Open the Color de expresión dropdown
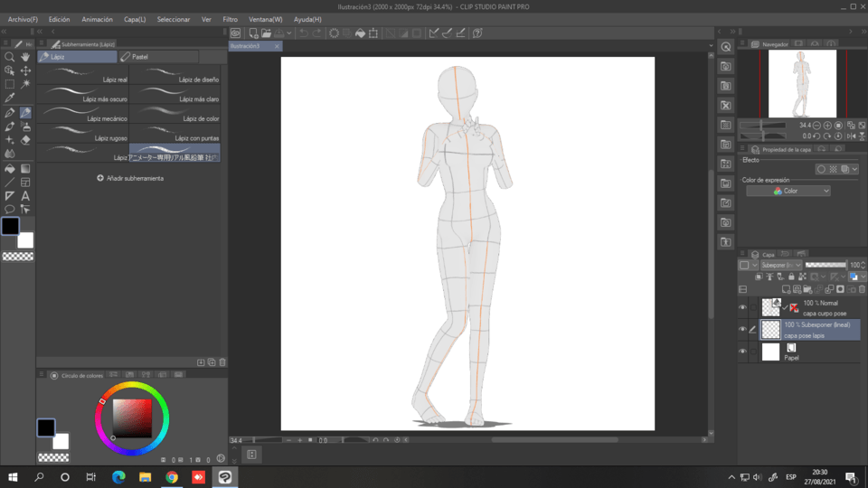Image resolution: width=868 pixels, height=488 pixels. pos(788,191)
